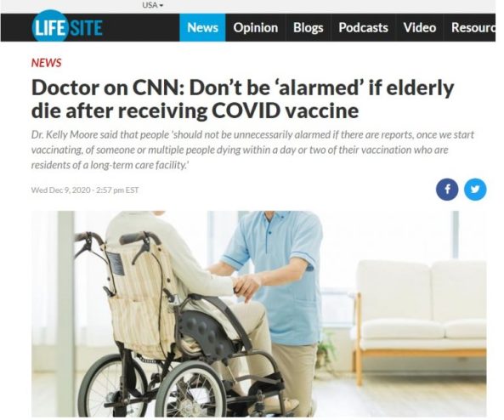Switch to the Video section

420,28
